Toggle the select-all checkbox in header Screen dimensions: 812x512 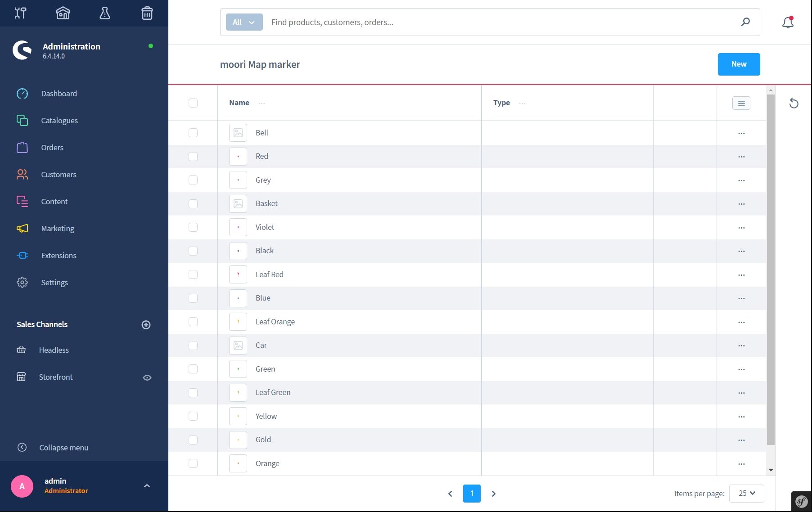[193, 103]
